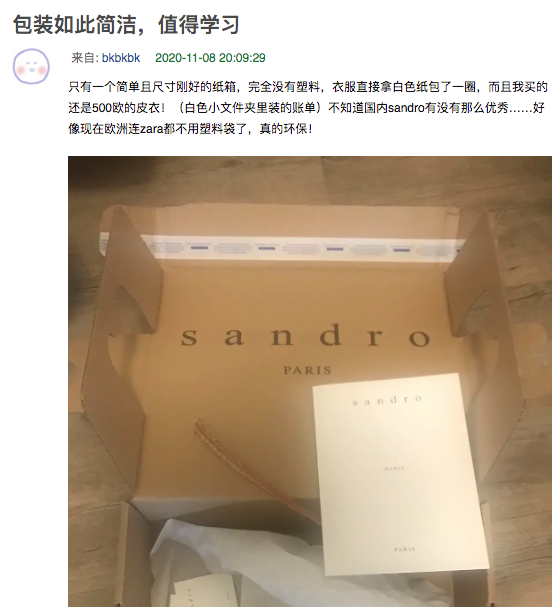Click the small card at photo bottom-left
Screen dimensions: 557x607
[x=205, y=590]
